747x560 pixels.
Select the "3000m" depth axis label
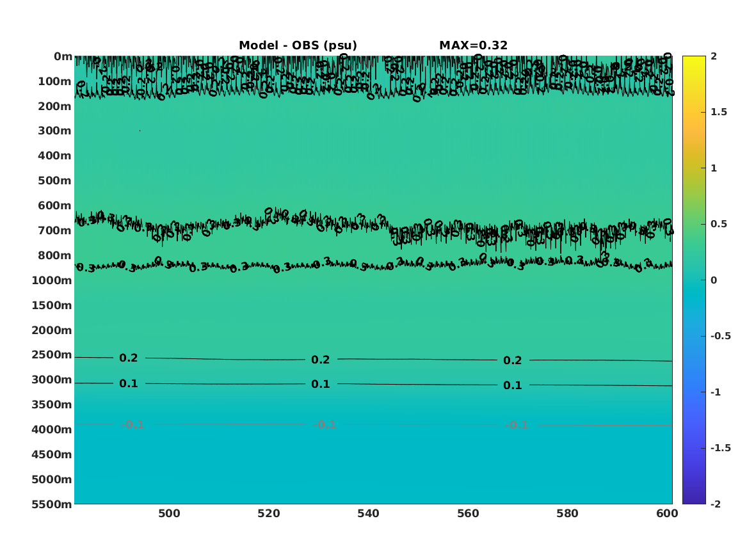[x=52, y=380]
